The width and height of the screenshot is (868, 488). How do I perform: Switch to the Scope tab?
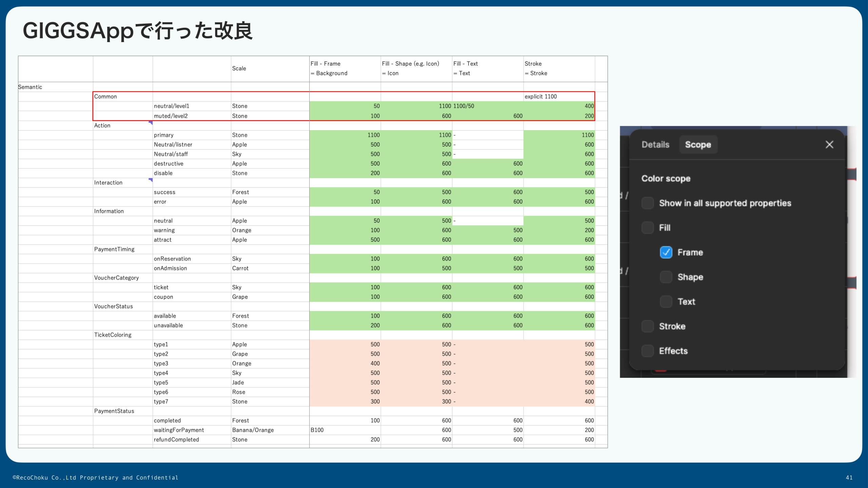click(698, 144)
